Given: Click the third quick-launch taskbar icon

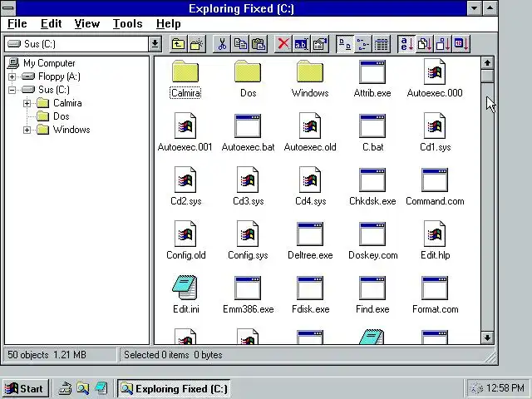Looking at the screenshot, I should 101,388.
